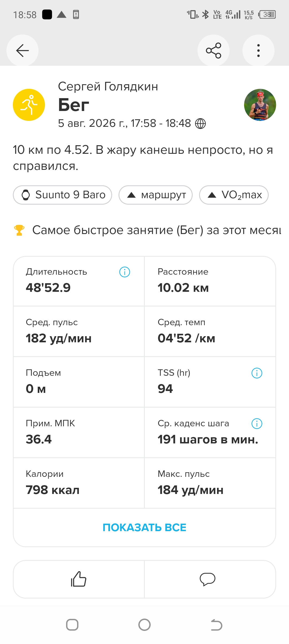Screen dimensions: 289x644
Task: Like the workout with thumbs-up
Action: (79, 579)
